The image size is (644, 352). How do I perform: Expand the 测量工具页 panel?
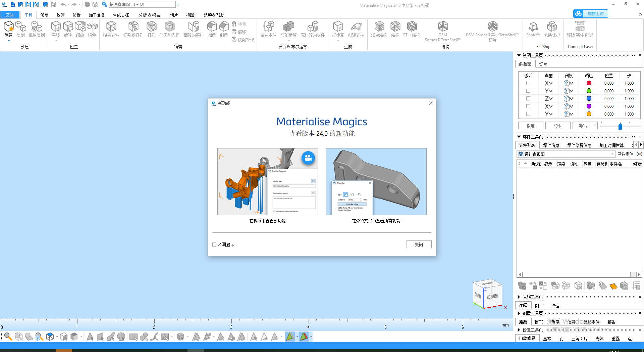pos(519,313)
